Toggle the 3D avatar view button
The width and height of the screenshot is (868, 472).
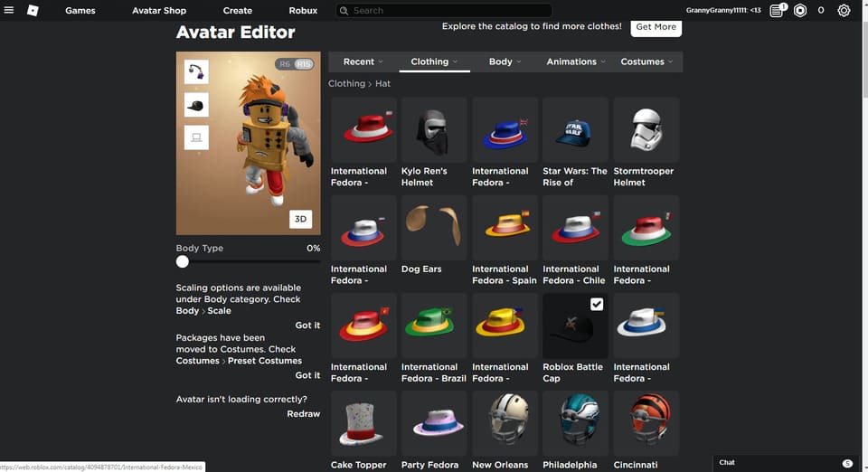click(301, 219)
